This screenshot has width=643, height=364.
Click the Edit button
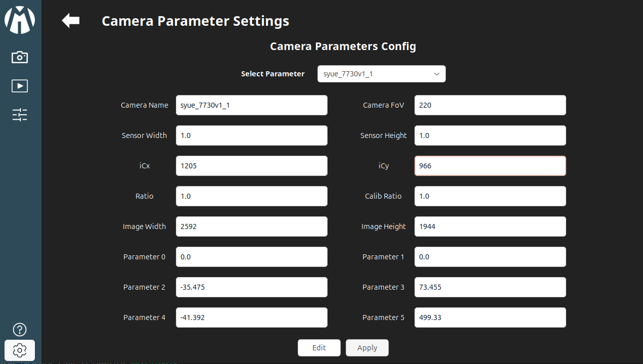click(x=319, y=348)
